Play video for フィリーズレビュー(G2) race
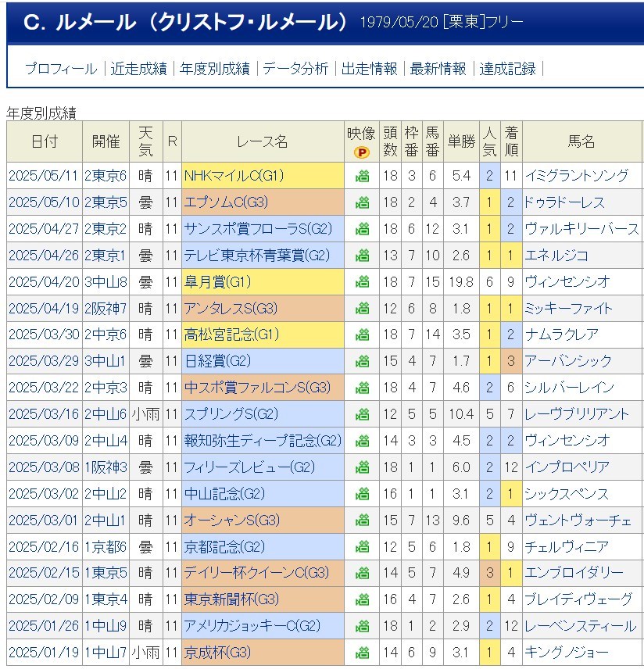644x669 pixels. point(362,467)
